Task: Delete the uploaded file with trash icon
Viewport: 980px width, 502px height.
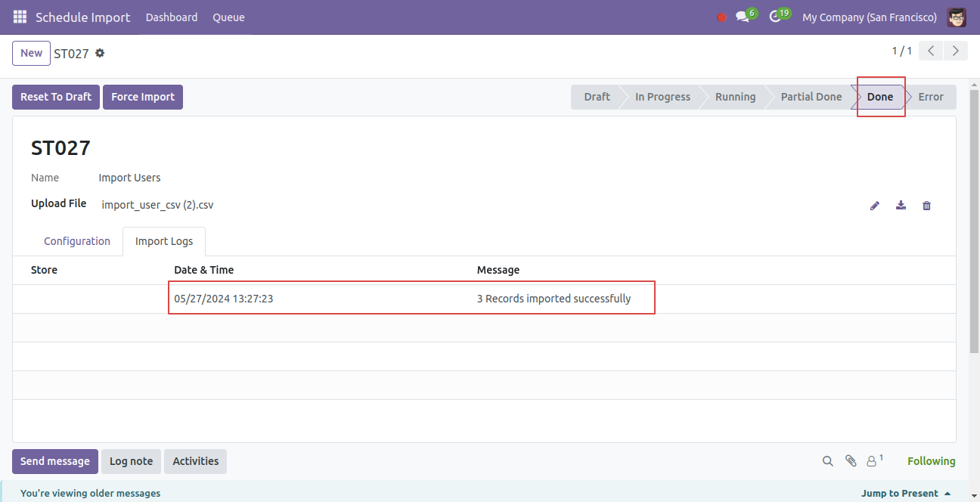Action: pos(926,205)
